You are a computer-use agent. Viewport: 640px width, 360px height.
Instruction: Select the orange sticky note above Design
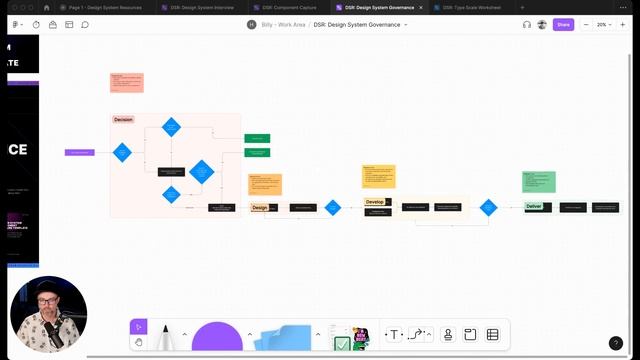coord(265,184)
